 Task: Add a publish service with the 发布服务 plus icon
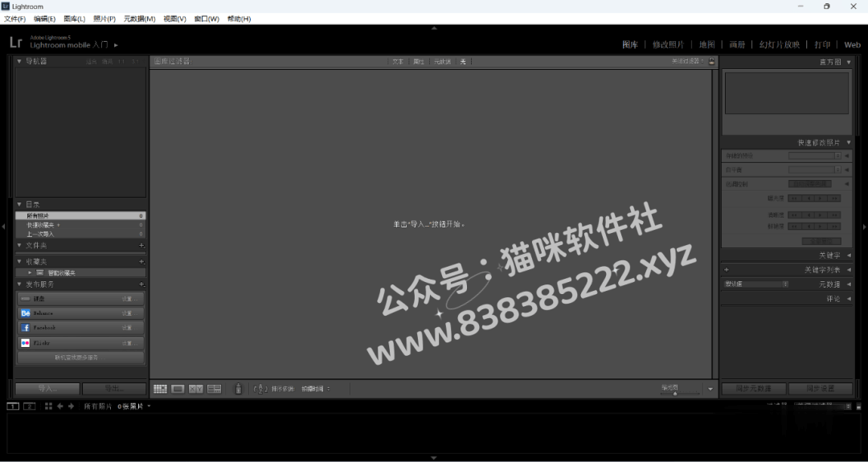coord(141,284)
